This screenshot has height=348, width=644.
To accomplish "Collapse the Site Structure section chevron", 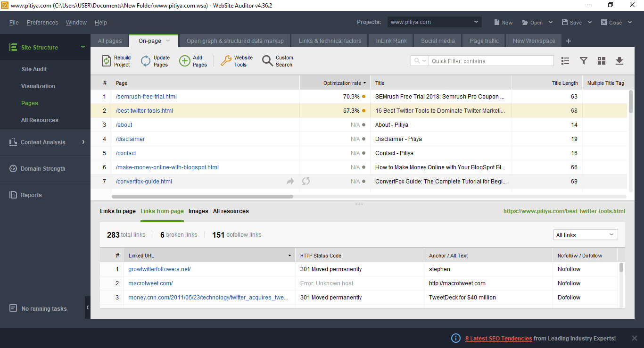I will [83, 47].
